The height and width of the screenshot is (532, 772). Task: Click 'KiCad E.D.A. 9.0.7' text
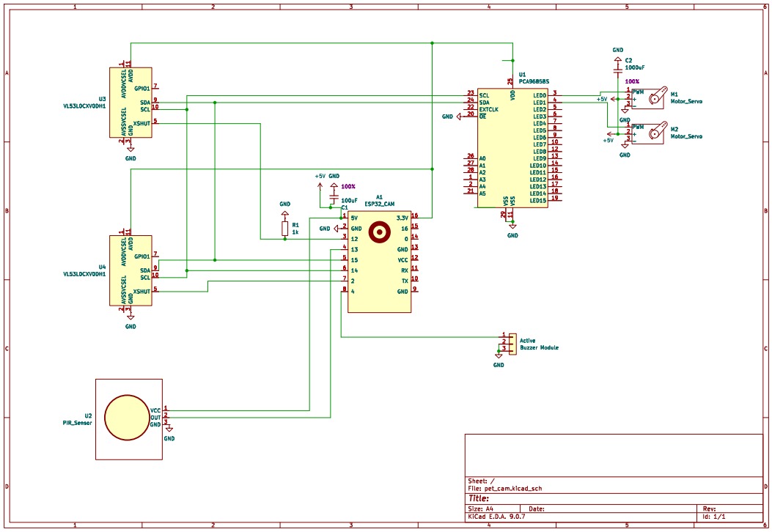coord(496,517)
